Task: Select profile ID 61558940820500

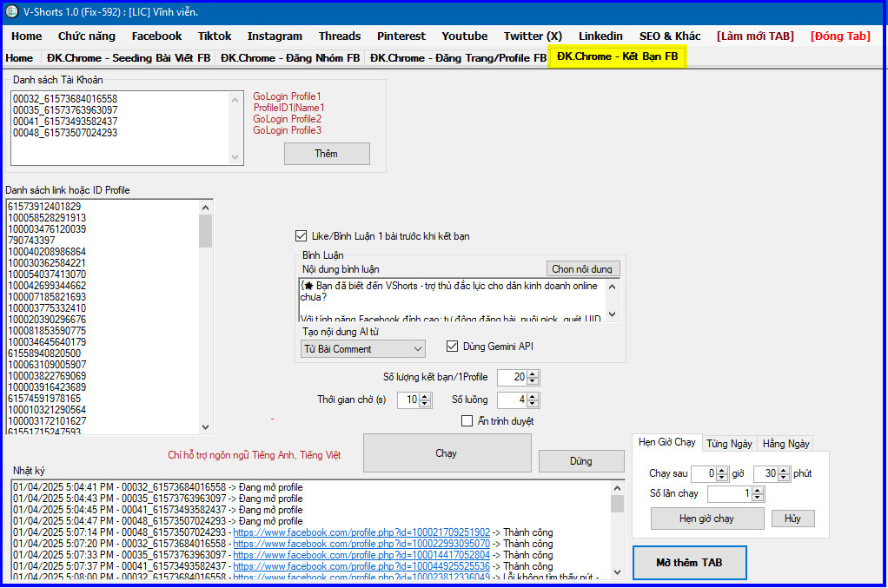Action: click(x=44, y=353)
